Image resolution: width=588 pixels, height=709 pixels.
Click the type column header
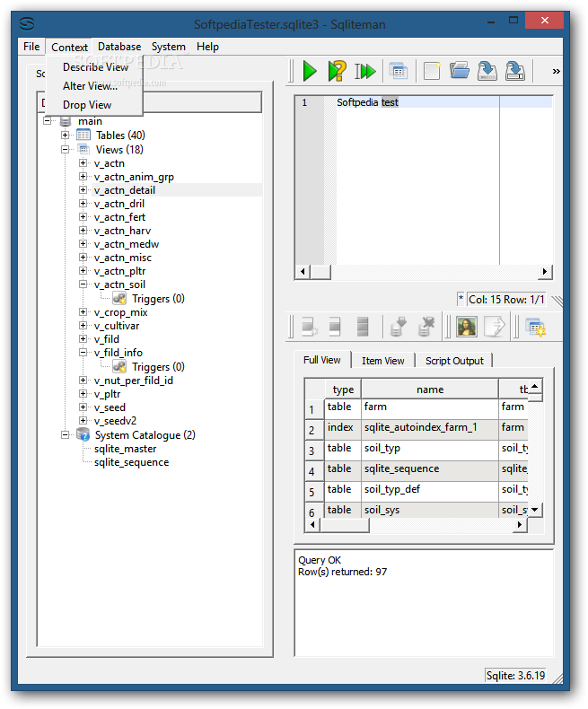click(343, 390)
